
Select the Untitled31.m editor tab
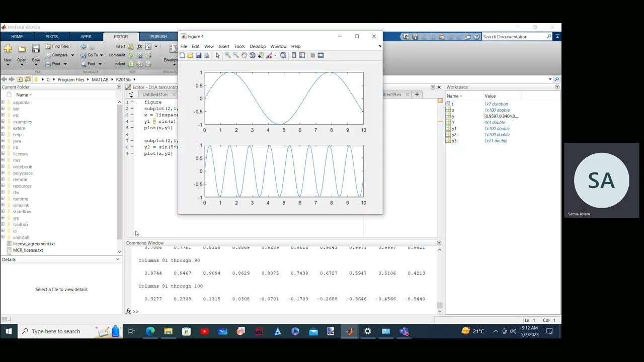click(155, 95)
